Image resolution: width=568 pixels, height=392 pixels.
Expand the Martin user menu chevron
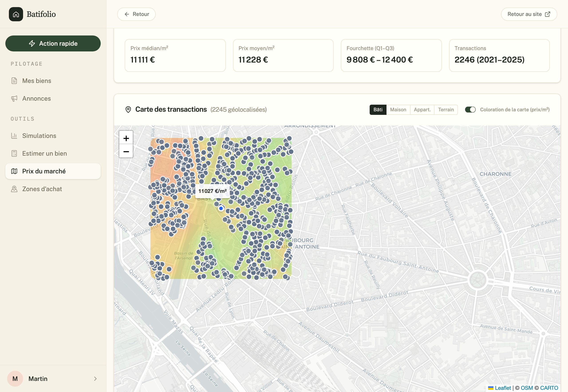(95, 379)
